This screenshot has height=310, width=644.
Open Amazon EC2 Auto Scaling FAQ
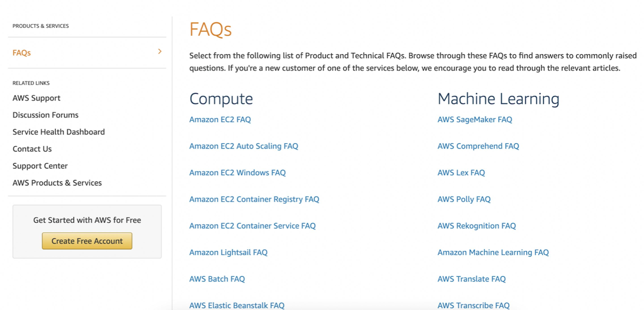(244, 146)
